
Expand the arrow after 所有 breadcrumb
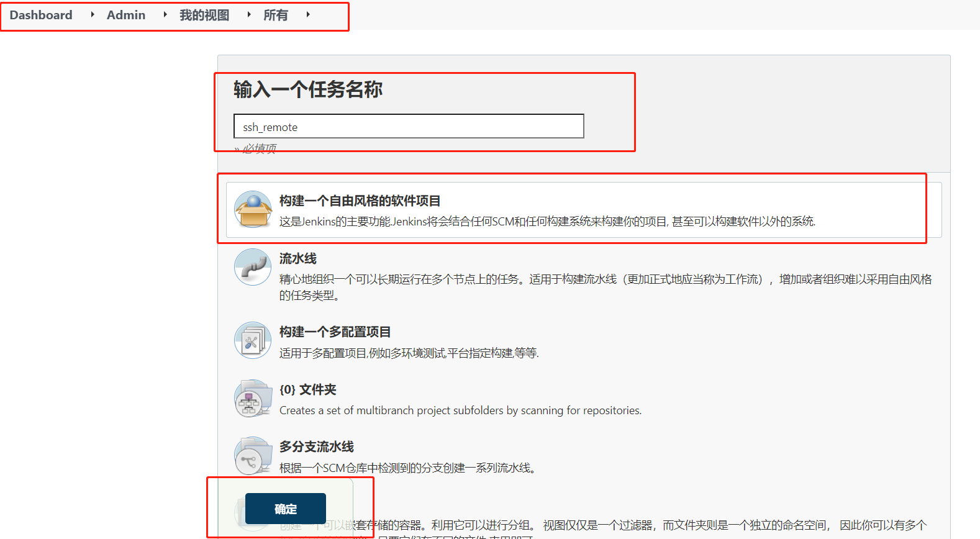[x=307, y=14]
